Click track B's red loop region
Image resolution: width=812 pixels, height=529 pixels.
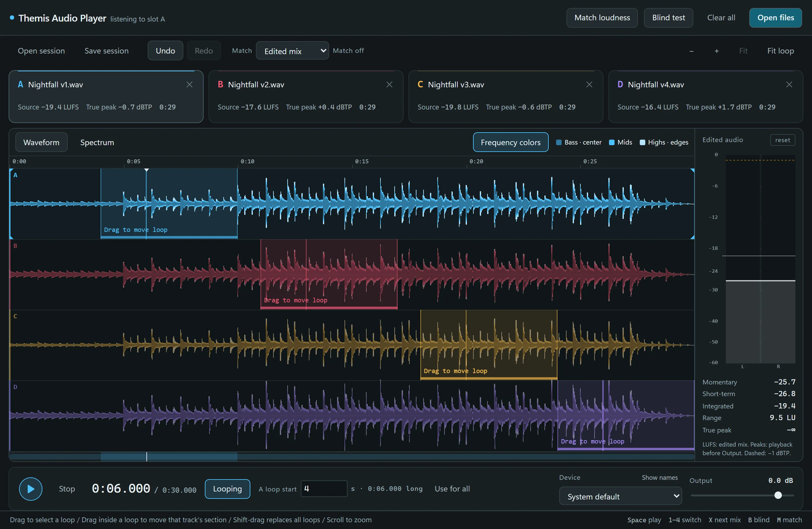pyautogui.click(x=329, y=274)
